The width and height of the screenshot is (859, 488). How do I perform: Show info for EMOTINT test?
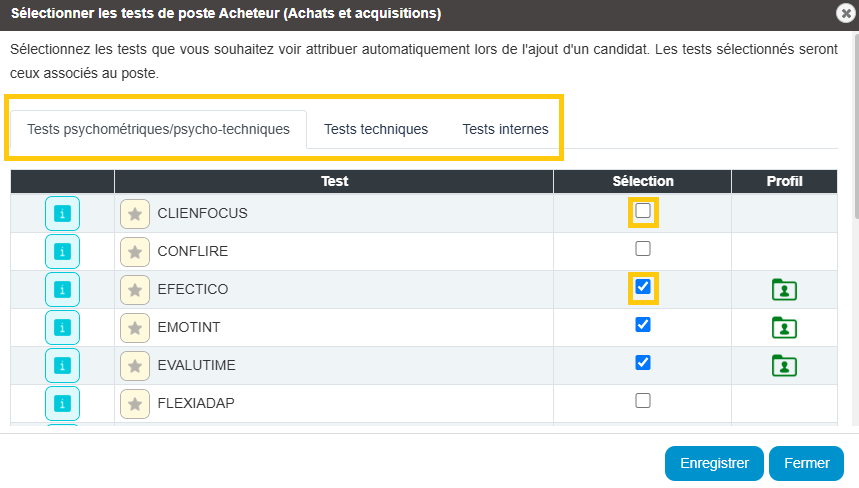coord(62,328)
